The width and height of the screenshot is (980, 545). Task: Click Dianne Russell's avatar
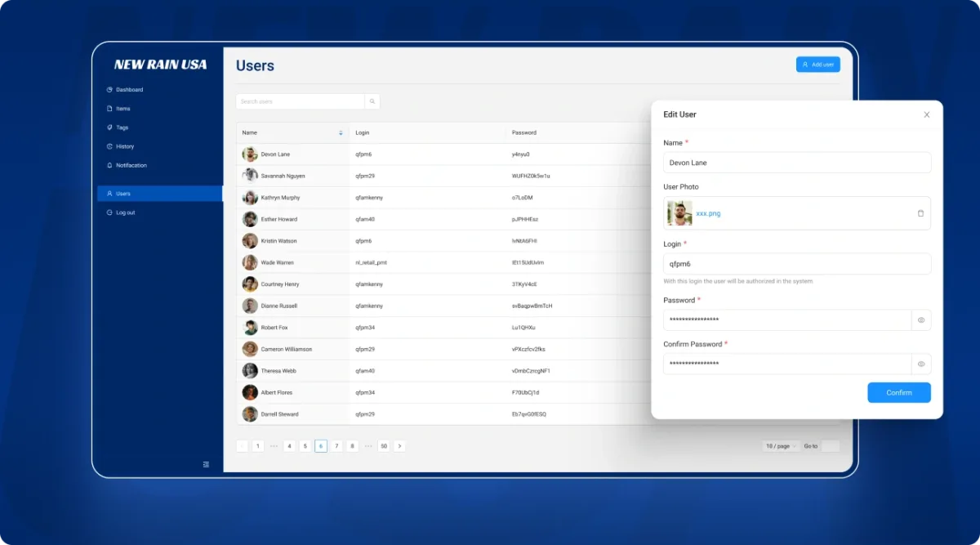(x=250, y=306)
